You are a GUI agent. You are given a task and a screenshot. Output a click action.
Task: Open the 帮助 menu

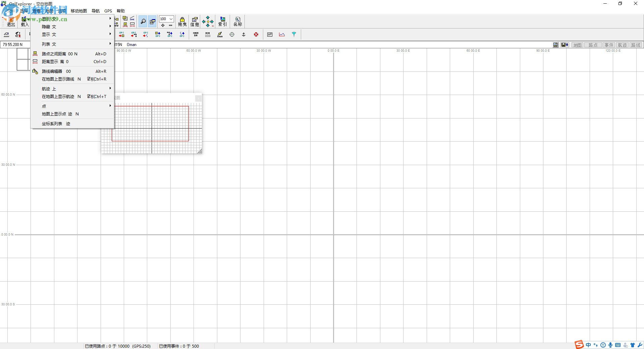coord(121,11)
